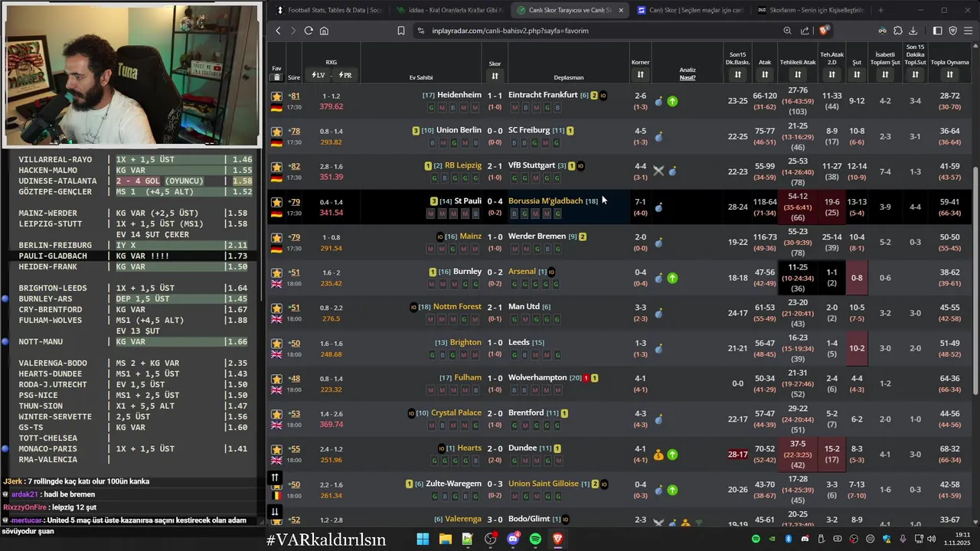Select the Arsenal team name

521,271
